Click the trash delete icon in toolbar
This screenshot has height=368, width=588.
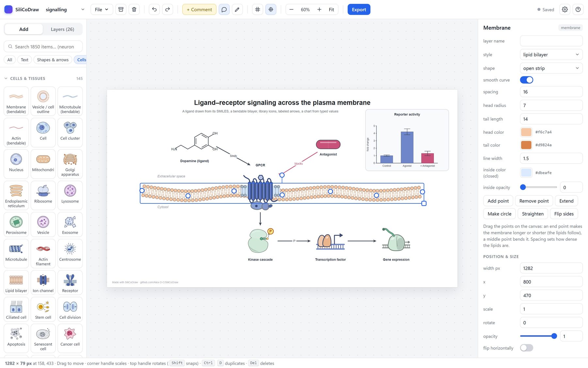[134, 9]
